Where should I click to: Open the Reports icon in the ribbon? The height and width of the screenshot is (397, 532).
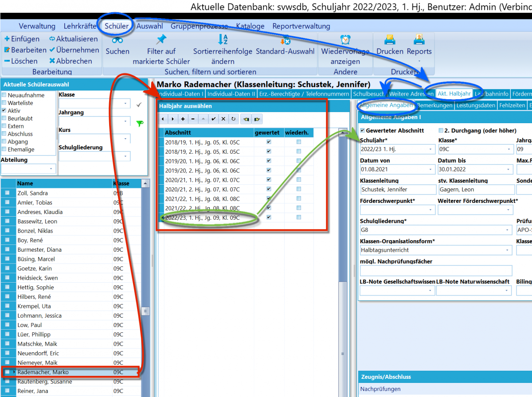419,40
